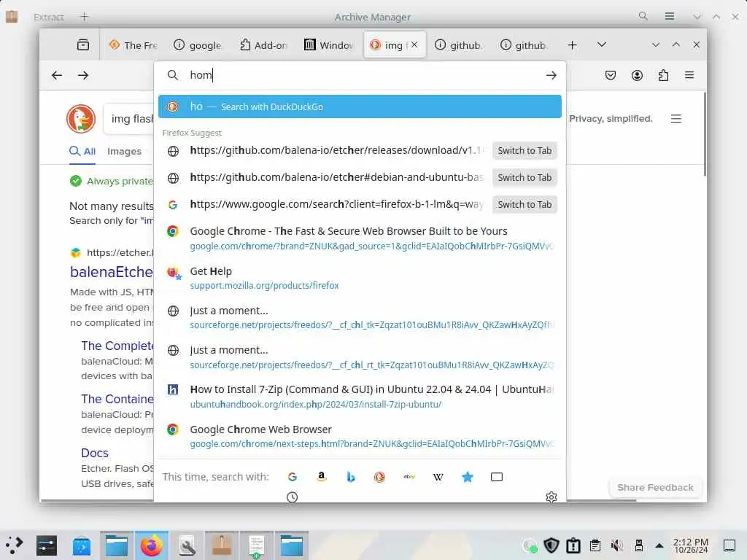Click the DuckDuckGo logo

[81, 119]
